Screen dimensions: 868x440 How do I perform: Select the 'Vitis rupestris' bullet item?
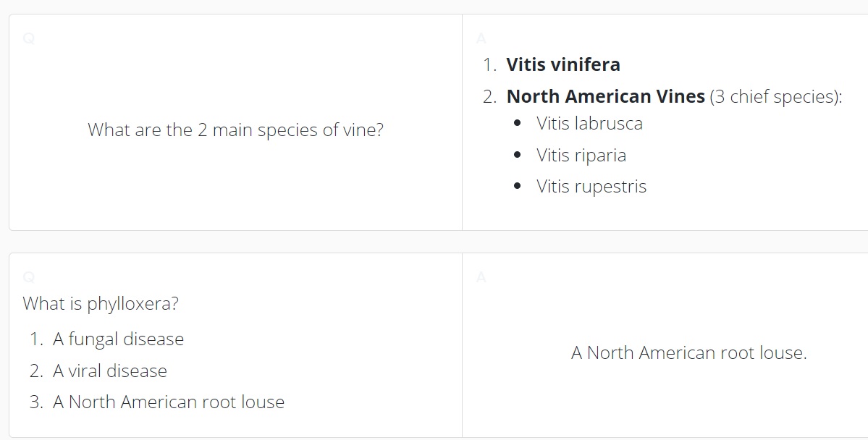[x=591, y=187]
